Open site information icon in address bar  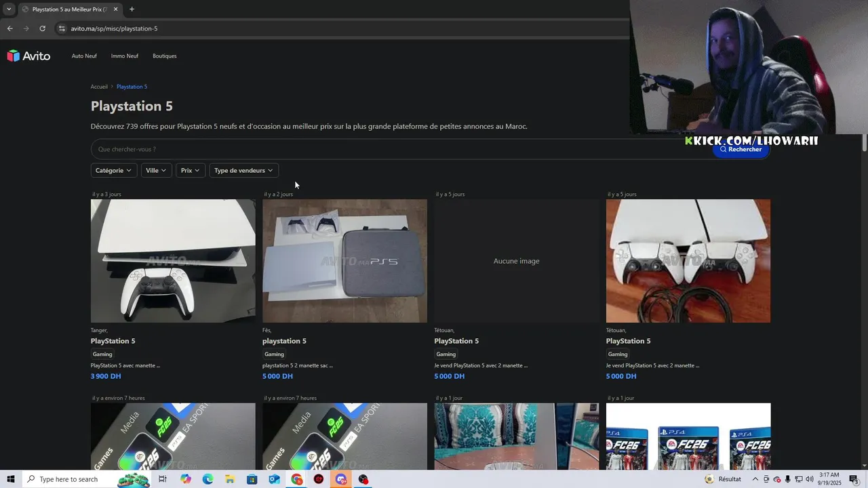62,28
